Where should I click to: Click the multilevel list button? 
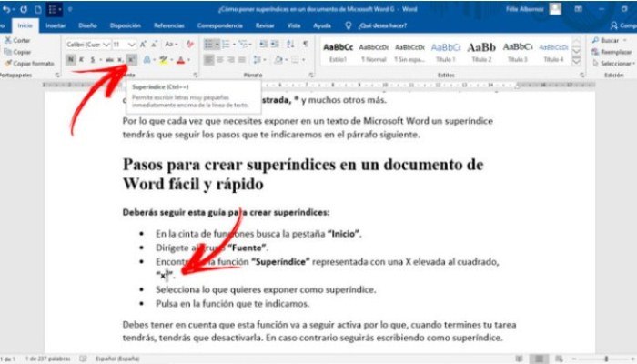coord(243,44)
